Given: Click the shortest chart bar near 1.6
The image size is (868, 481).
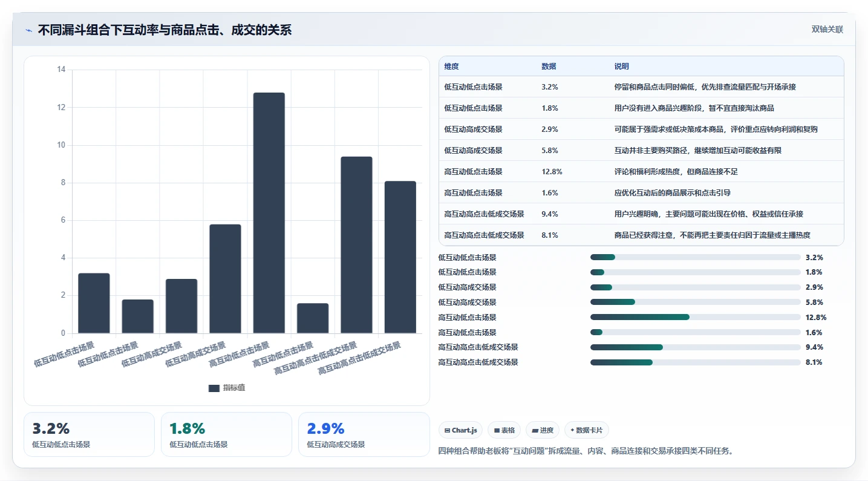Looking at the screenshot, I should point(313,318).
